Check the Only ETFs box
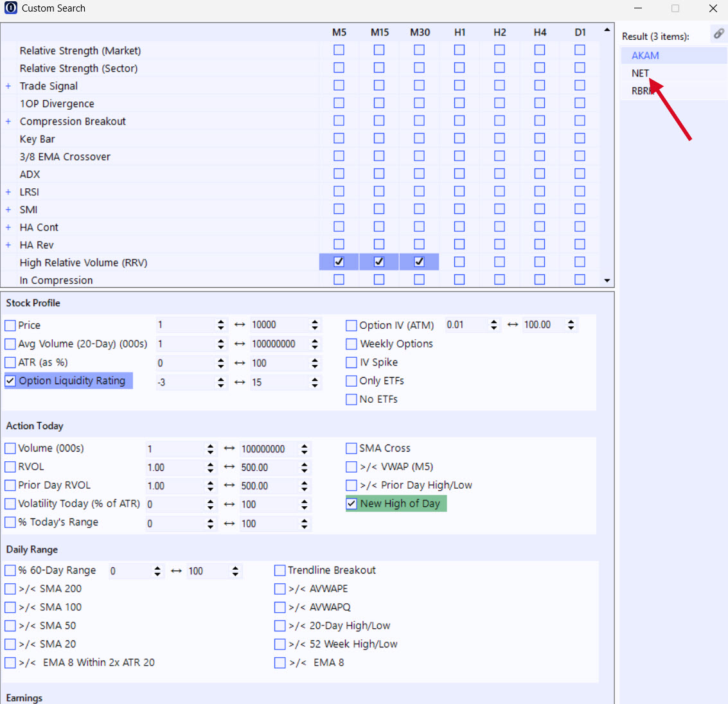Image resolution: width=728 pixels, height=704 pixels. tap(351, 381)
